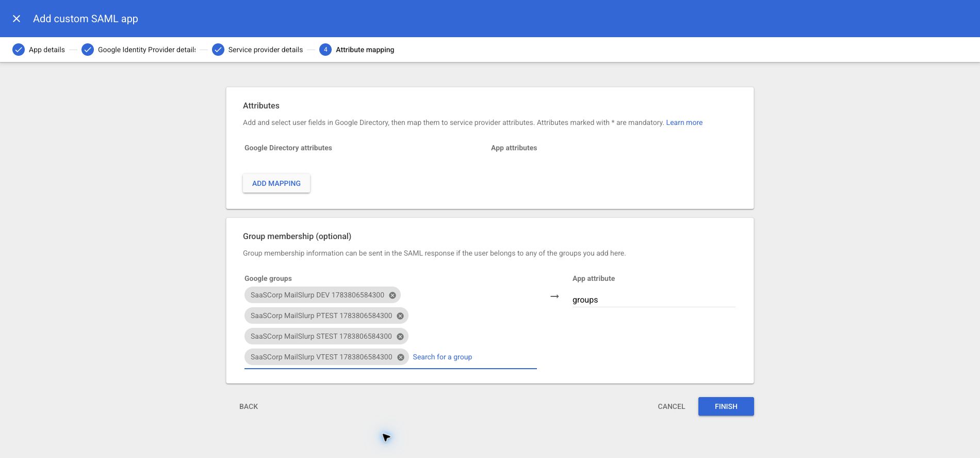The image size is (980, 458).
Task: Click the Attributes section heading
Action: (261, 105)
